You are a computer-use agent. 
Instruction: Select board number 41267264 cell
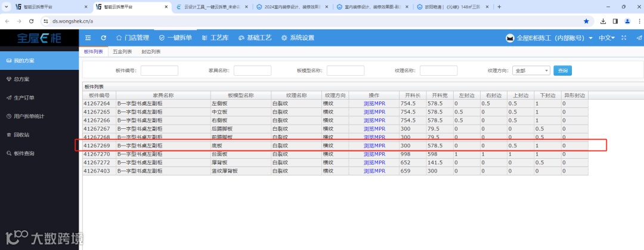tap(99, 104)
